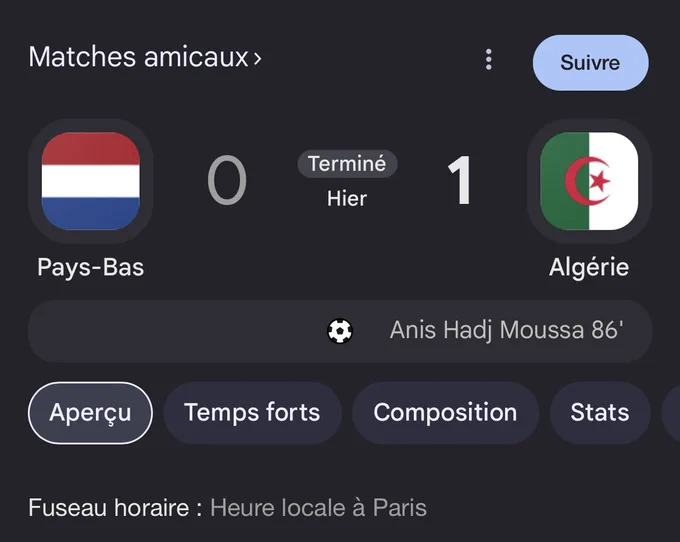Open the Composition tab
This screenshot has height=542, width=680.
pos(445,413)
